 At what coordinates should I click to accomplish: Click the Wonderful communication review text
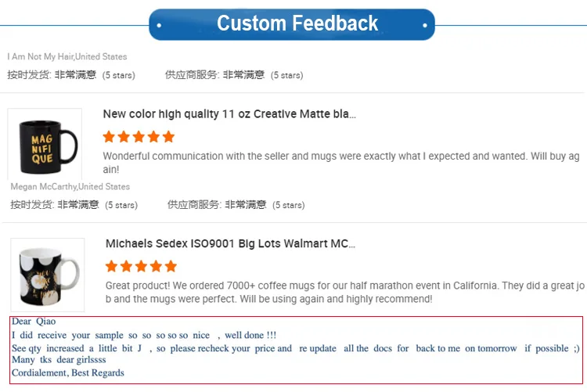[341, 162]
